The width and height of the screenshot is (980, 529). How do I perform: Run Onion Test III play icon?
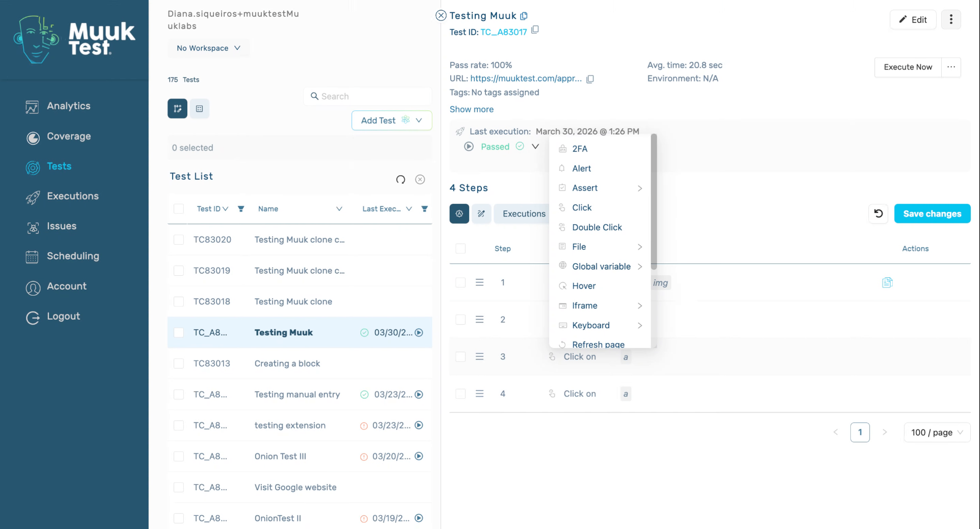coord(419,456)
